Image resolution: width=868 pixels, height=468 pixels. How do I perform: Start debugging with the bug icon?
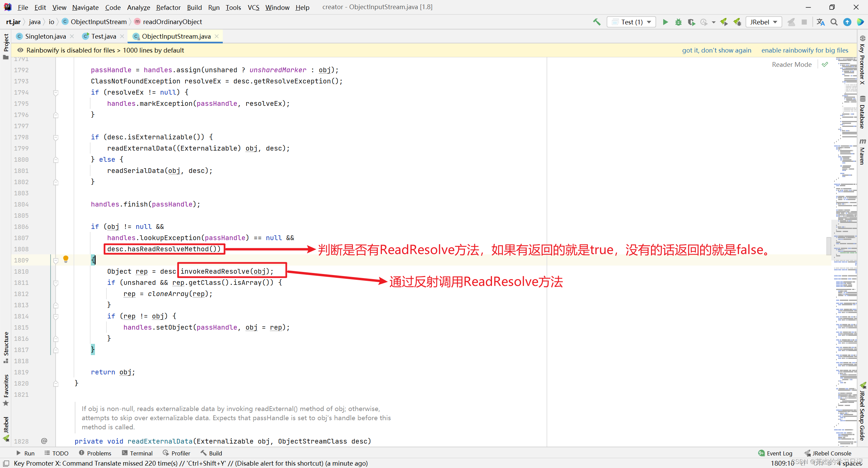[x=678, y=22]
